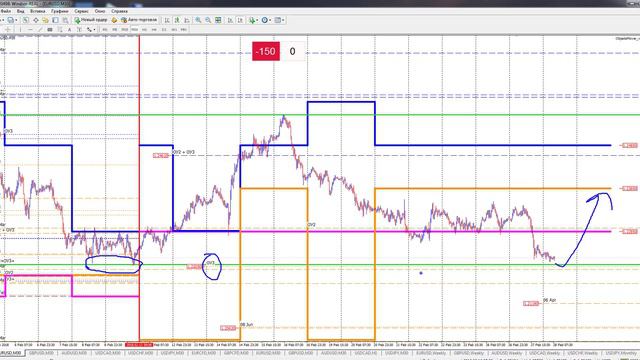Screen dimensions: 640x360
Task: Open the GBPUSD,Weekly chart tab
Action: coord(469,353)
